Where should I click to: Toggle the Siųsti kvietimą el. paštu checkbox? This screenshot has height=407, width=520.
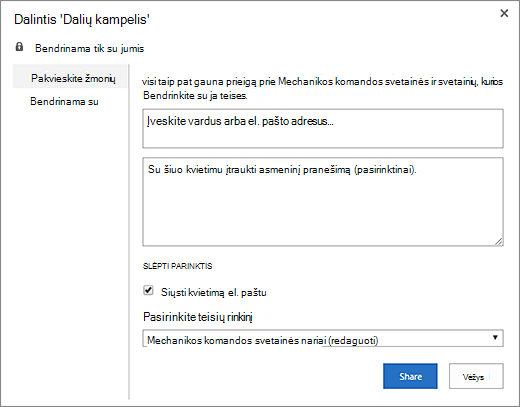(x=148, y=291)
